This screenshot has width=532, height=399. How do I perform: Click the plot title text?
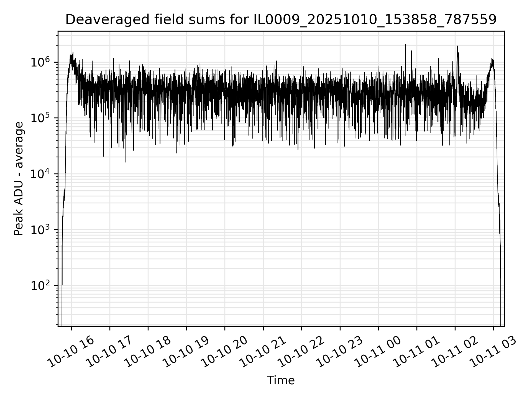pos(281,20)
